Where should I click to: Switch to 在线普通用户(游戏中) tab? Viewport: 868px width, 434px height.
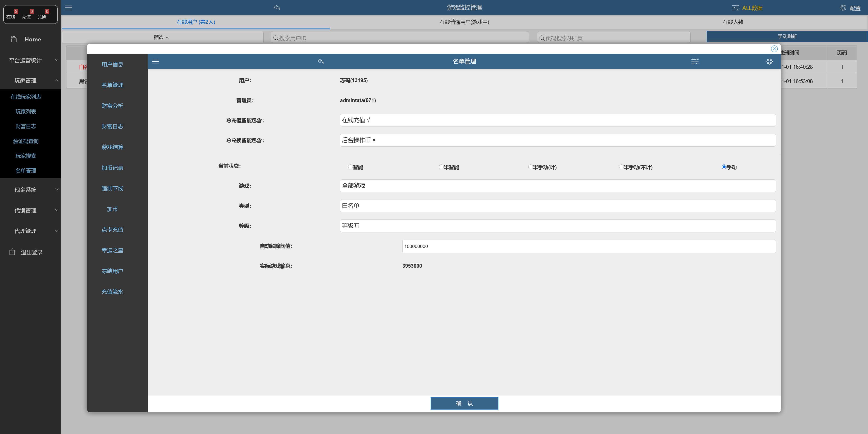[x=464, y=22]
